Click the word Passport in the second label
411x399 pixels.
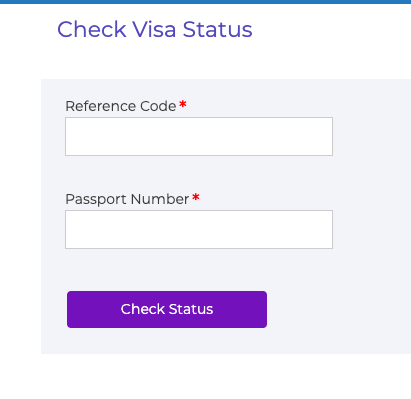coord(96,199)
